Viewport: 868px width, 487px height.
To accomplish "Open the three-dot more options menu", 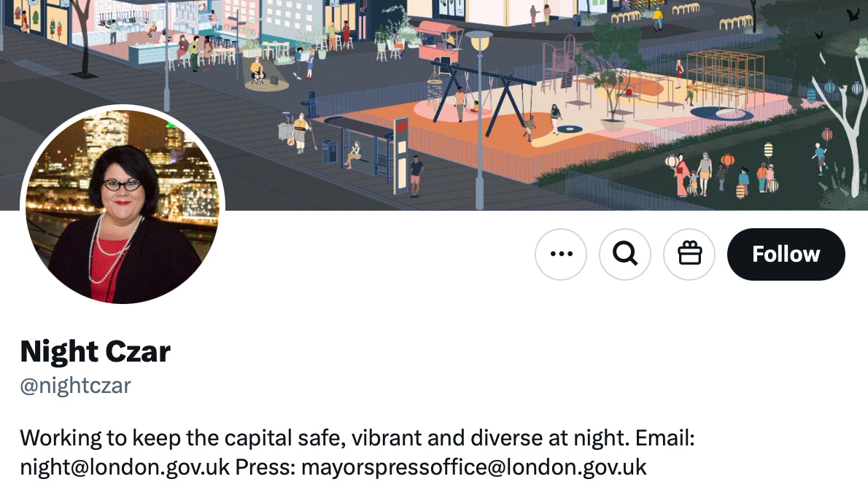I will [561, 254].
